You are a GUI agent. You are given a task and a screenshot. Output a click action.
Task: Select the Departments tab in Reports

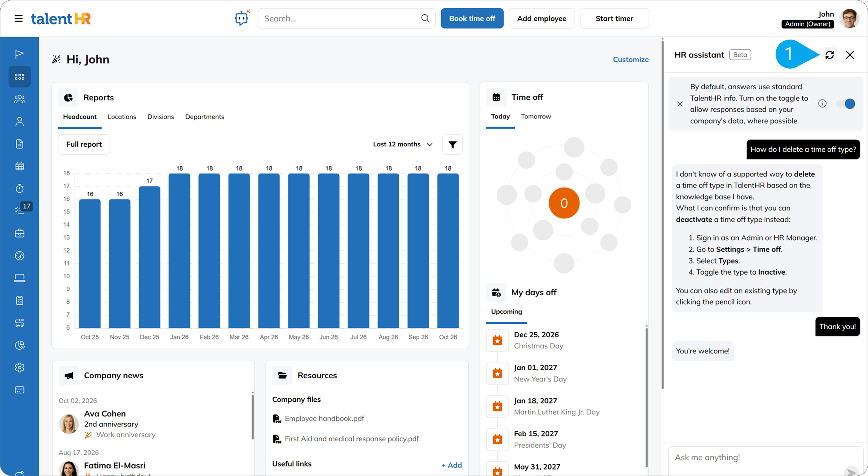tap(205, 117)
